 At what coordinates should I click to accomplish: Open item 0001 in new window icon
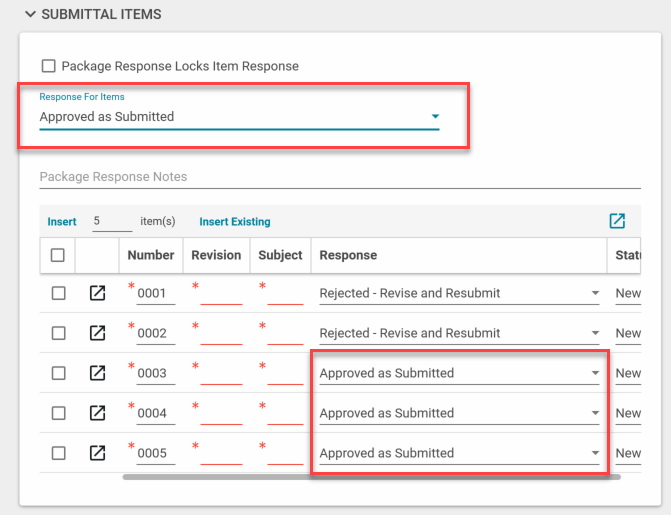coord(97,293)
